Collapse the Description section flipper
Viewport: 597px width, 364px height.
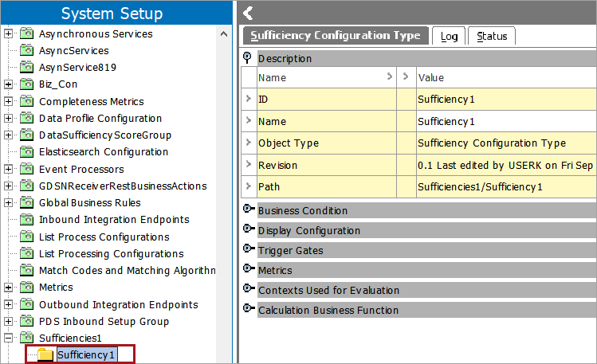click(247, 57)
